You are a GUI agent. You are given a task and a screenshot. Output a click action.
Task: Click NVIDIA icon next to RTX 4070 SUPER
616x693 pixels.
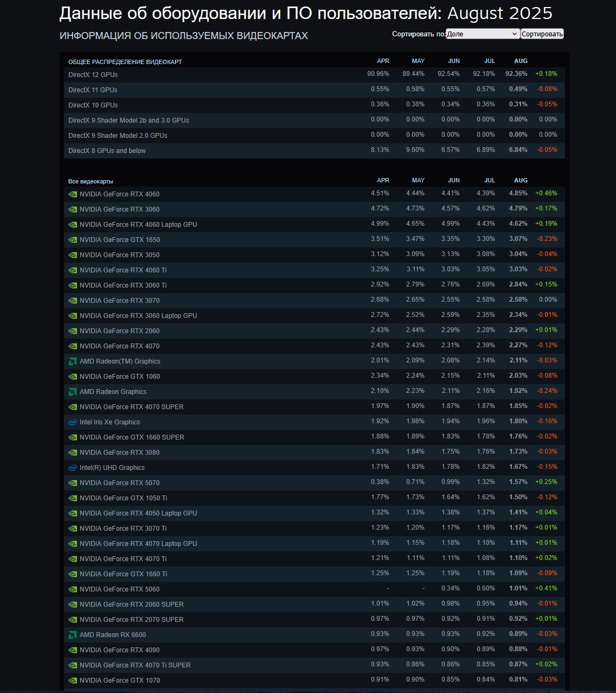[x=73, y=406]
